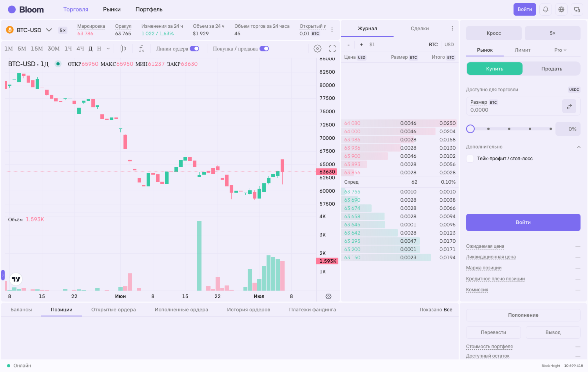
Task: Switch to the Журнал tab
Action: click(x=367, y=28)
